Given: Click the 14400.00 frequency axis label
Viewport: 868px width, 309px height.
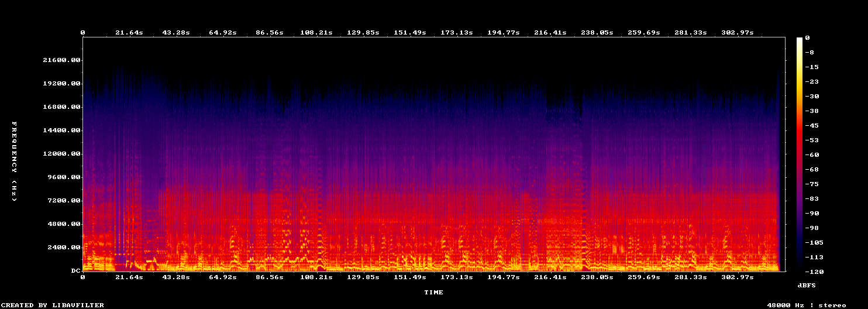Looking at the screenshot, I should [x=62, y=131].
